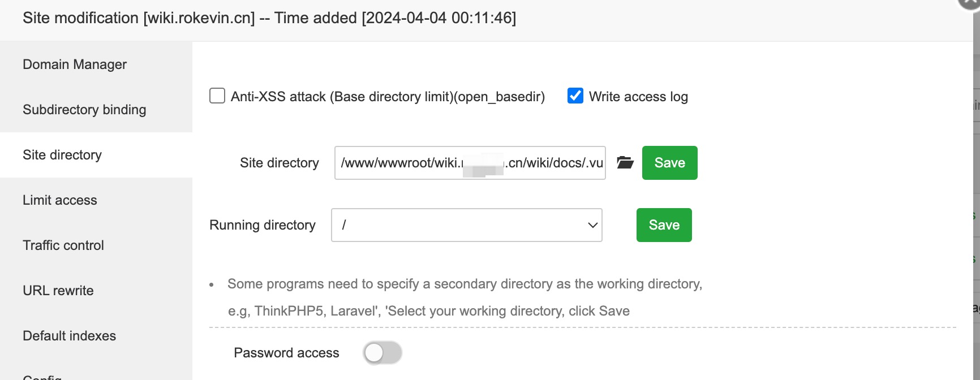Save the Site directory path

(x=669, y=163)
